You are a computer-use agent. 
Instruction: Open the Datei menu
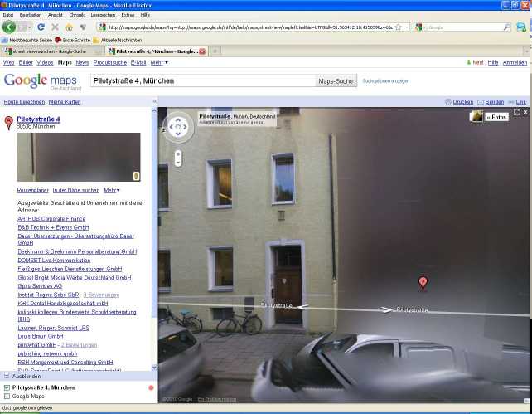pyautogui.click(x=7, y=15)
